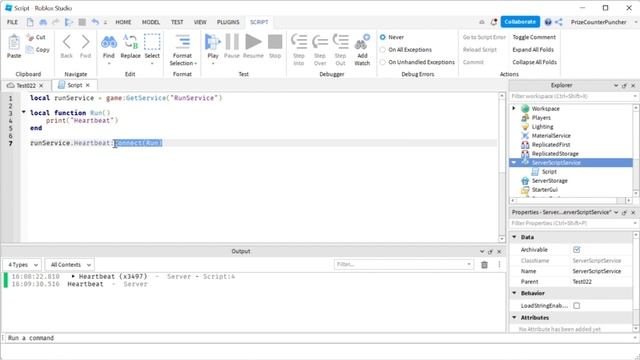Switch to the VIEW ribbon tab

tap(200, 22)
